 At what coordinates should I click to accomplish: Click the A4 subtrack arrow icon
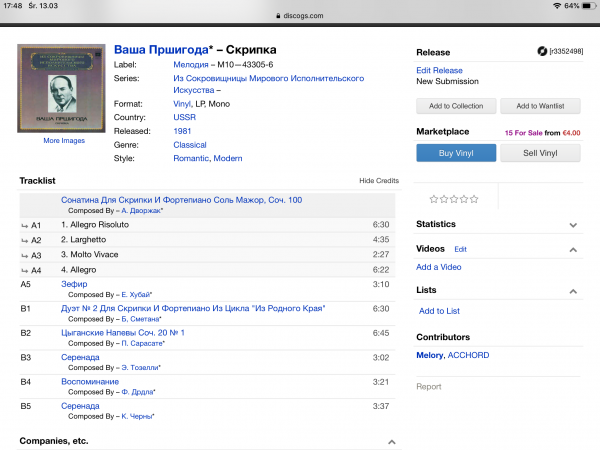(x=25, y=271)
